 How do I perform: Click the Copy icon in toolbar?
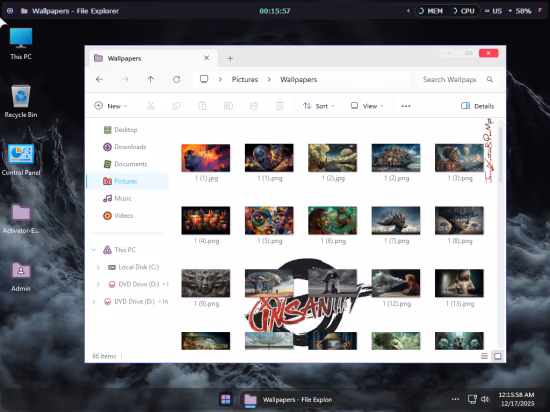[177, 106]
